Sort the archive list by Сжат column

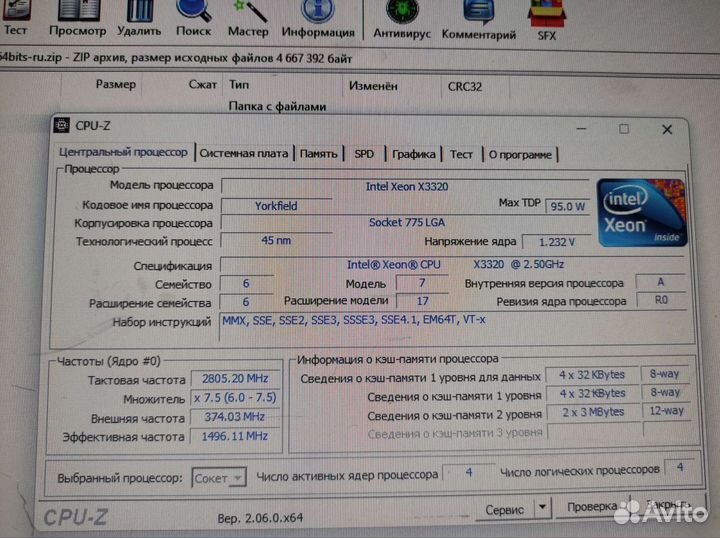pos(202,84)
